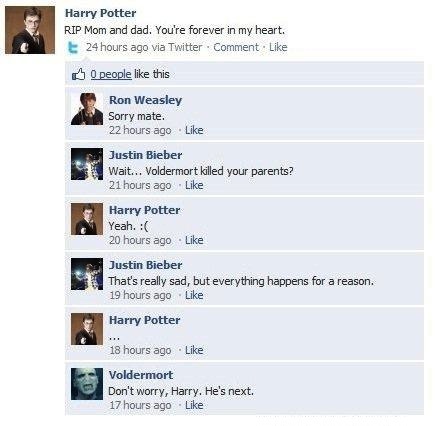This screenshot has height=426, width=435.
Task: Click the Twitter bird icon under the post
Action: tap(73, 48)
